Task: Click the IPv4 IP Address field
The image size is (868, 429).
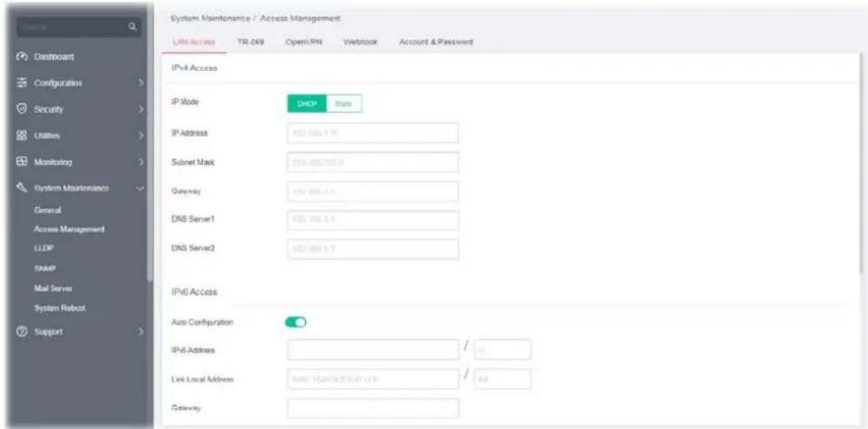Action: (373, 133)
